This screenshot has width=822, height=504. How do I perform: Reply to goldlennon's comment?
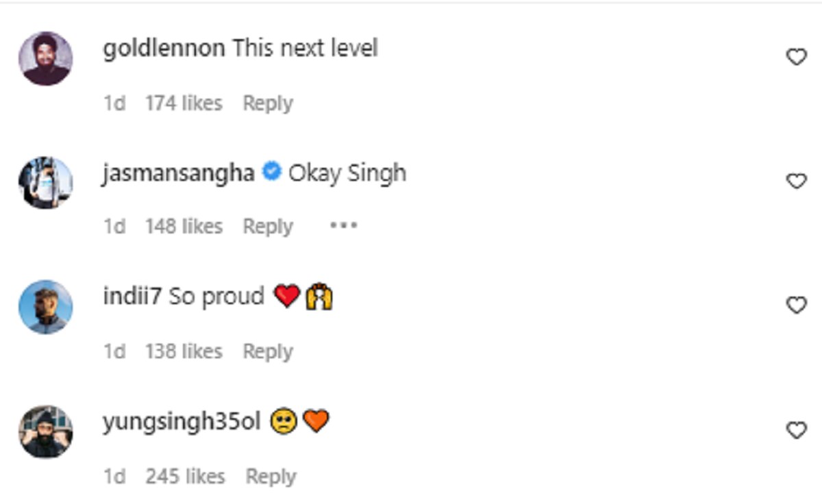click(268, 103)
